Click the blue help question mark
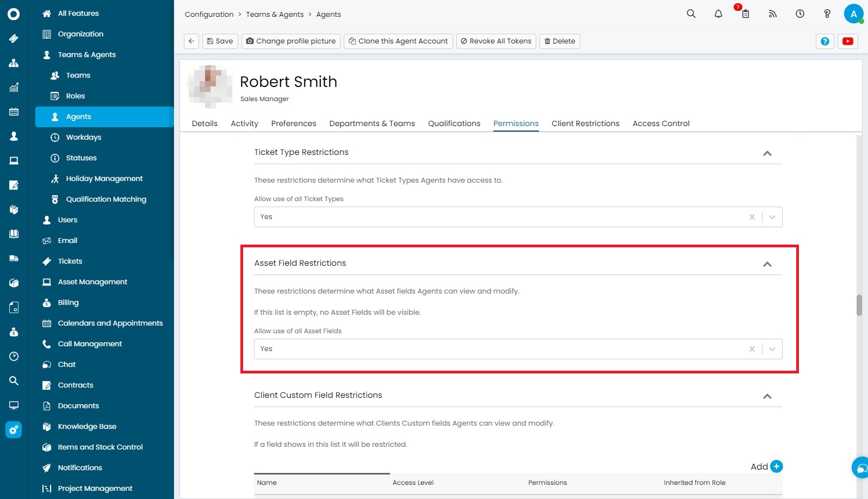This screenshot has height=499, width=868. coord(824,41)
